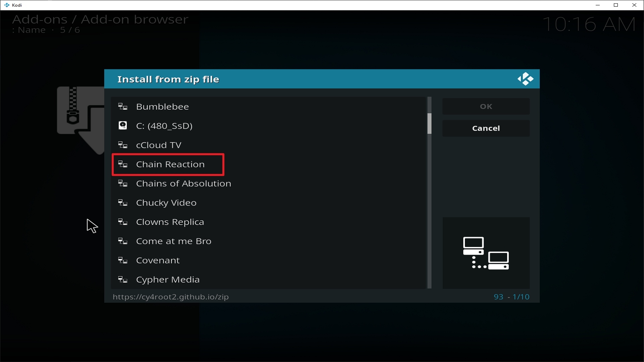The image size is (644, 362).
Task: Open the Cypher Media source
Action: pos(269,280)
